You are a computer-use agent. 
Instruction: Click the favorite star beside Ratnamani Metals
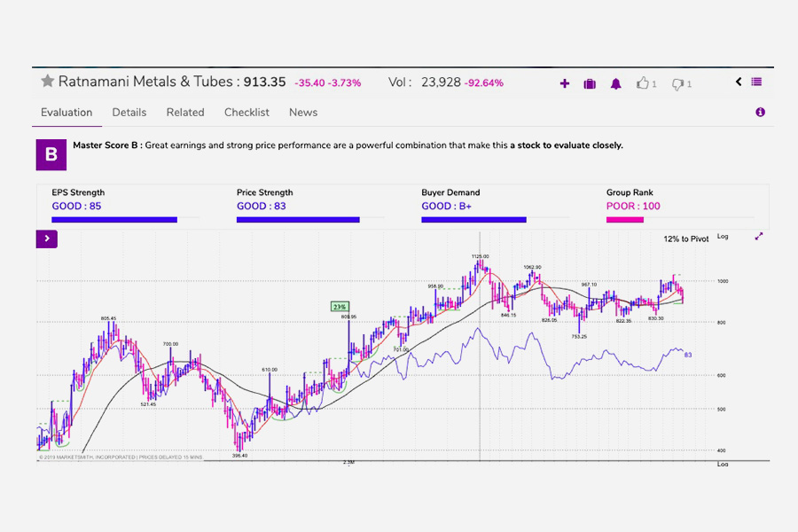[x=47, y=81]
